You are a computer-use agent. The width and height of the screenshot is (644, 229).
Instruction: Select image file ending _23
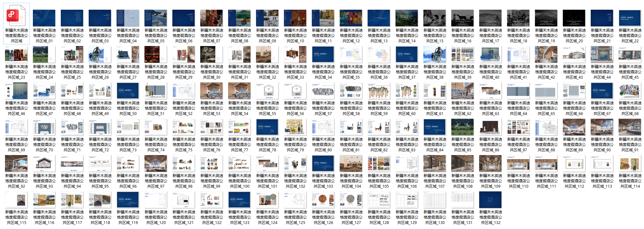click(16, 54)
